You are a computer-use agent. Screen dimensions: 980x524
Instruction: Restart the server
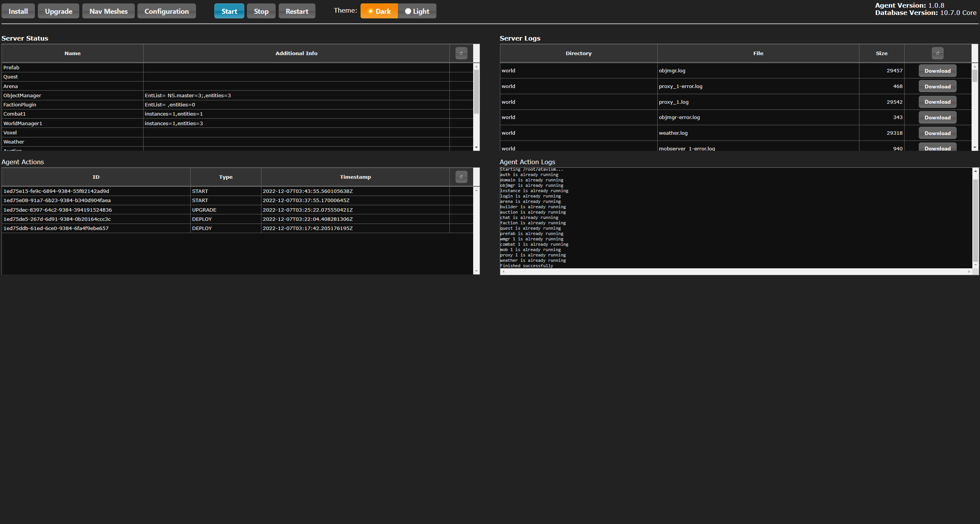point(297,11)
